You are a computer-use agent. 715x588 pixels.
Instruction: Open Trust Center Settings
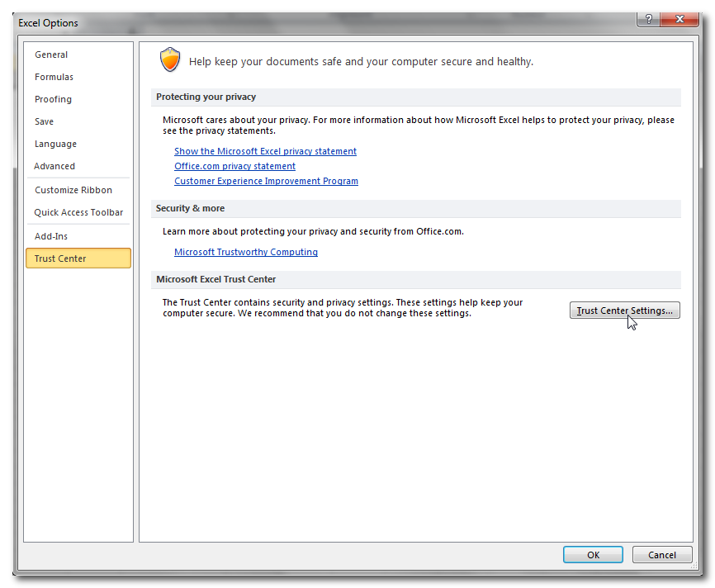pos(625,310)
